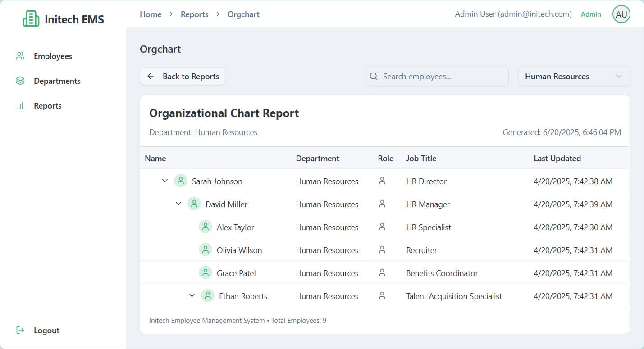This screenshot has height=349, width=644.
Task: Select Ethan Roberts name text
Action: [x=243, y=296]
